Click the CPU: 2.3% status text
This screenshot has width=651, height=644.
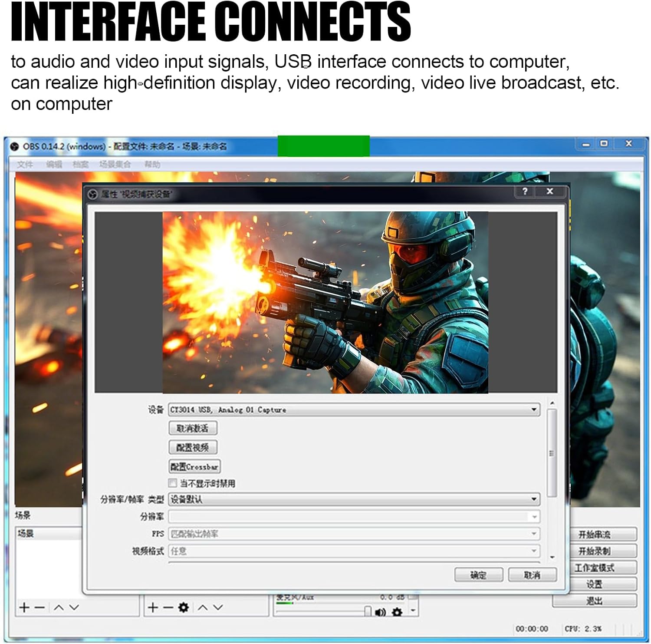pyautogui.click(x=583, y=628)
